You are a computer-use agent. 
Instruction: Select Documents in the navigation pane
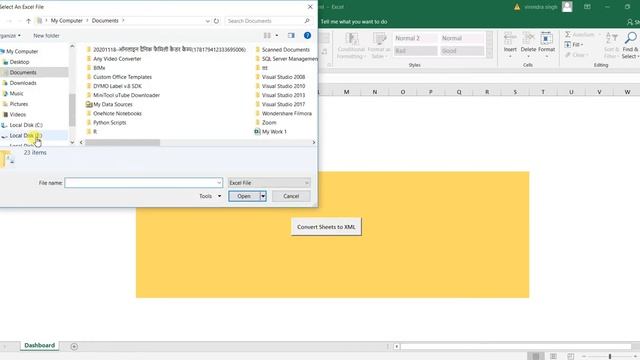point(23,72)
